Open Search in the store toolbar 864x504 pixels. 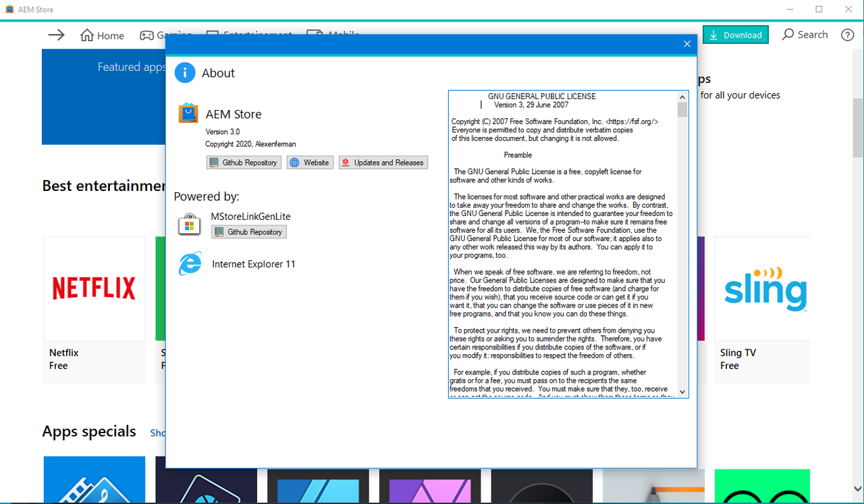[x=805, y=34]
